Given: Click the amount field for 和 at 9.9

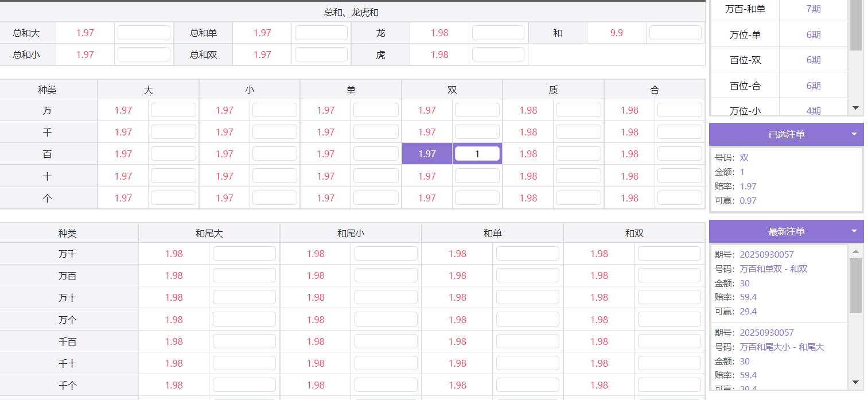Looking at the screenshot, I should click(x=675, y=33).
